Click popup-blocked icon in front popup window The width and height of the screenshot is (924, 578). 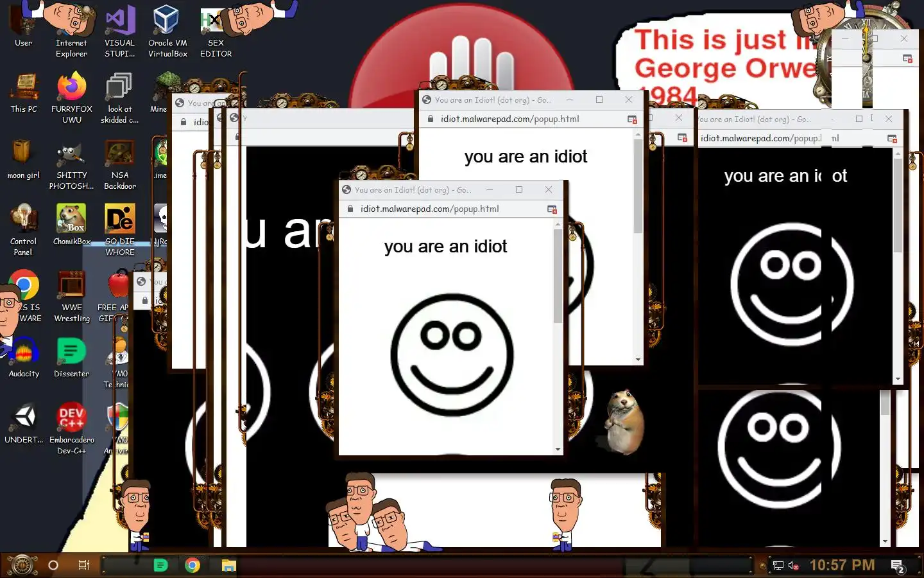tap(552, 209)
